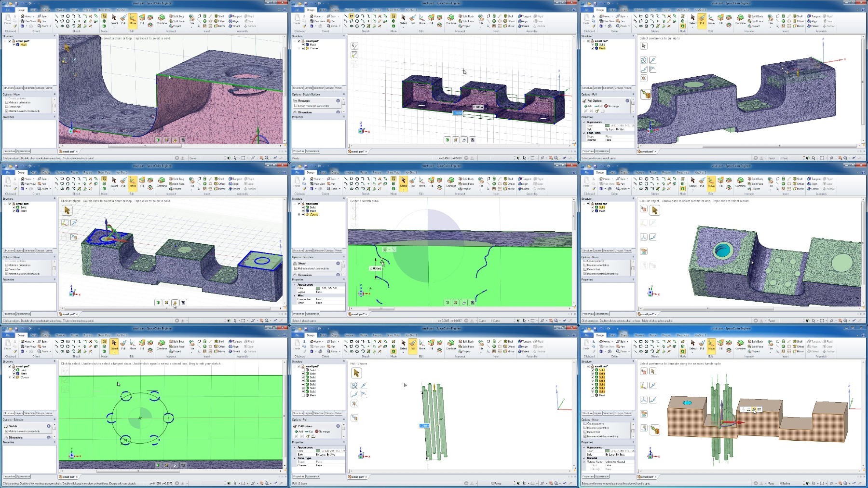The image size is (868, 488).
Task: Open the Color swatch in the 'Select 1 sketch curve' window properties
Action: tap(318, 288)
